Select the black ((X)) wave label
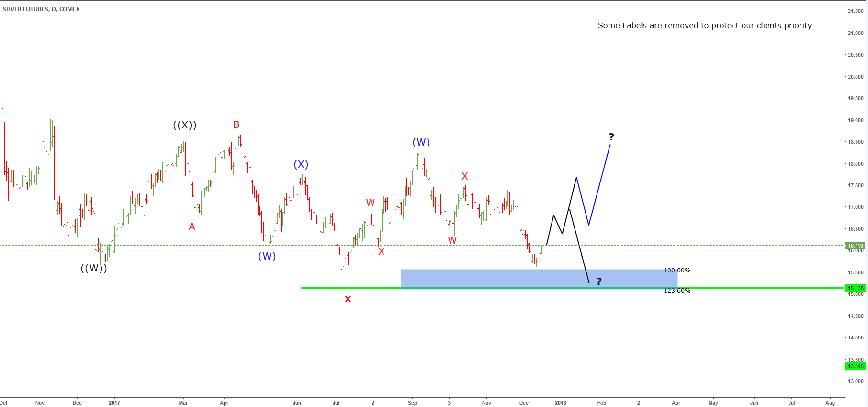868x407 pixels. pos(185,125)
